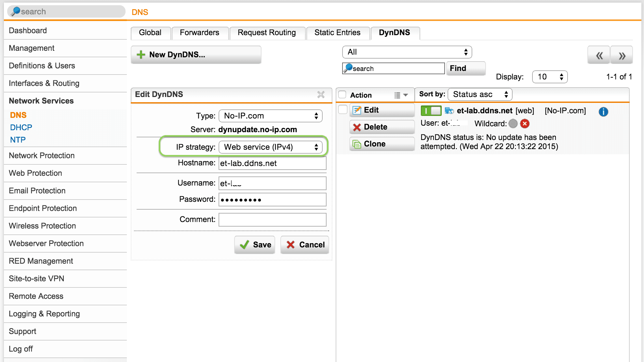Click Delete for et-lab.ddns.net
This screenshot has height=362, width=644.
(382, 127)
